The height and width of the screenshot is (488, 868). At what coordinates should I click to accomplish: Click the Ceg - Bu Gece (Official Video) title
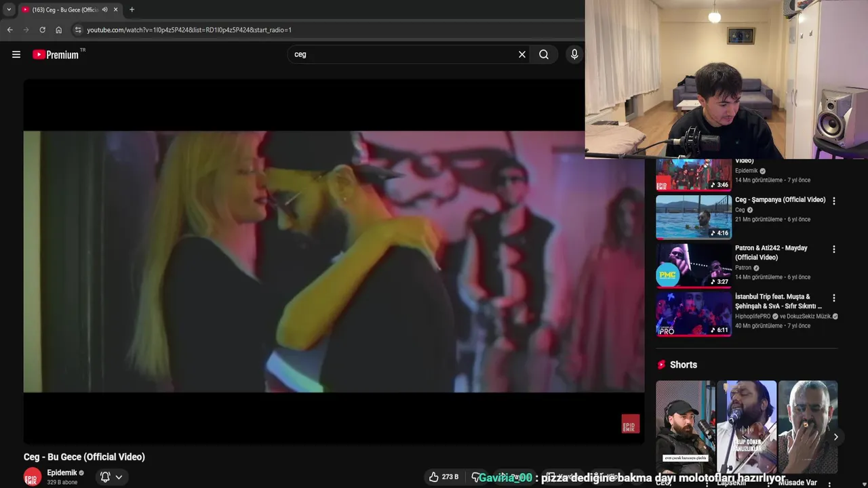[84, 457]
